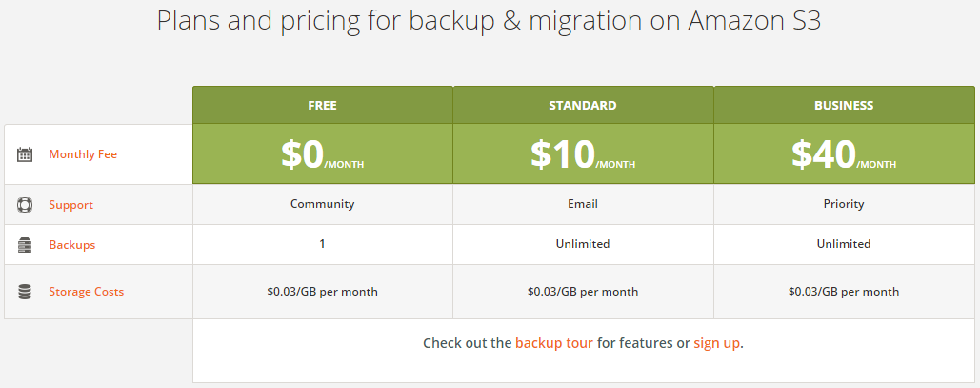Click the $40/month price cell

pyautogui.click(x=844, y=154)
